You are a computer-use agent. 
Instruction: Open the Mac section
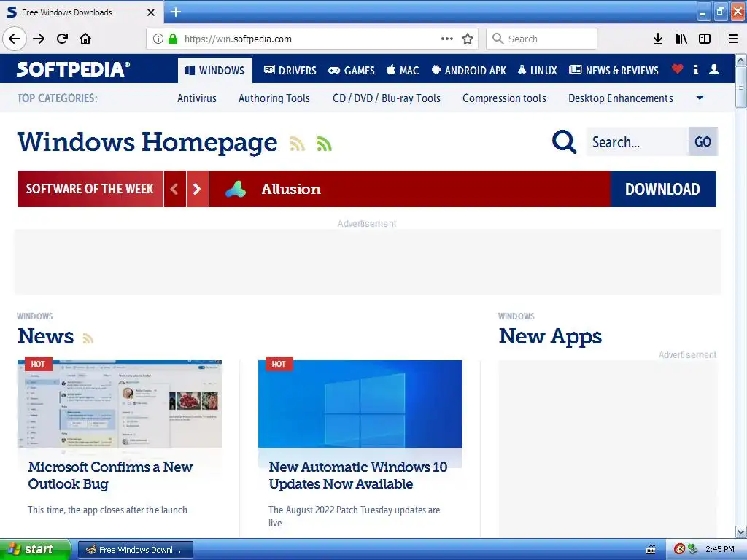[x=403, y=71]
